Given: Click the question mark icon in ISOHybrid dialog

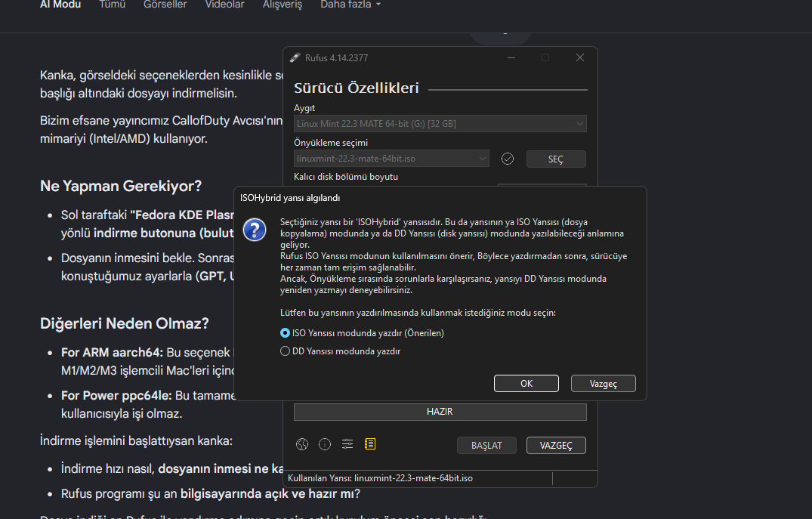Looking at the screenshot, I should click(255, 230).
